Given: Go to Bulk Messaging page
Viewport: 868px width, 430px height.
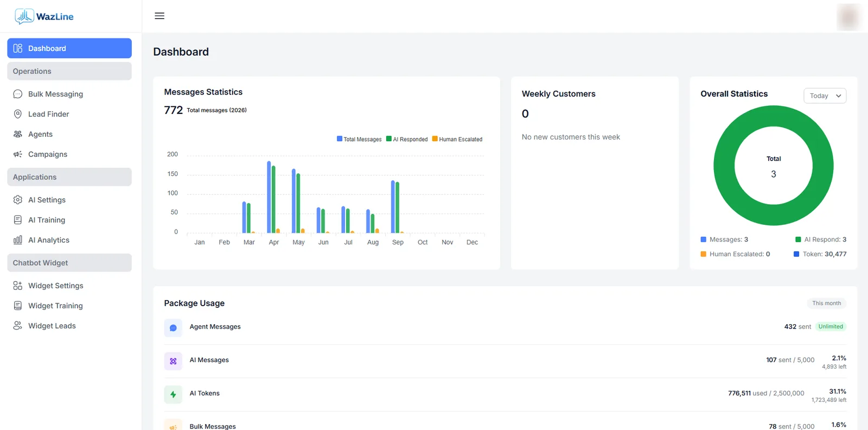Looking at the screenshot, I should tap(69, 94).
